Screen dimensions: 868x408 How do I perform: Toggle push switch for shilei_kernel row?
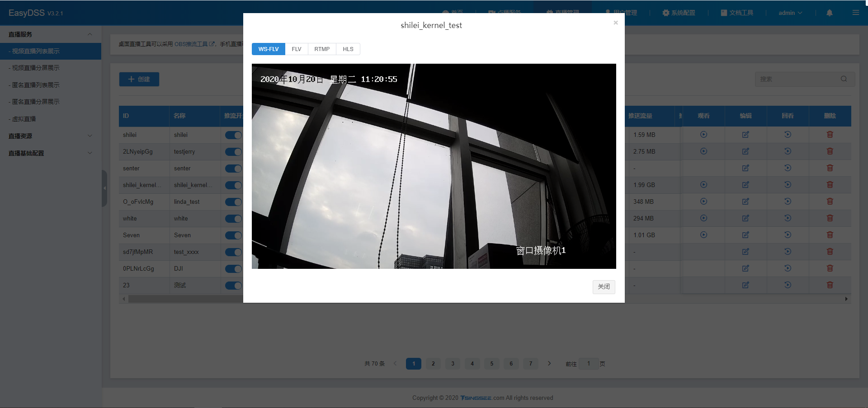[234, 185]
